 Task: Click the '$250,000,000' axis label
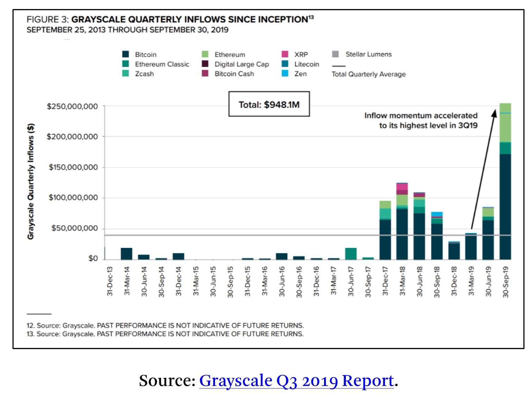[x=72, y=106]
